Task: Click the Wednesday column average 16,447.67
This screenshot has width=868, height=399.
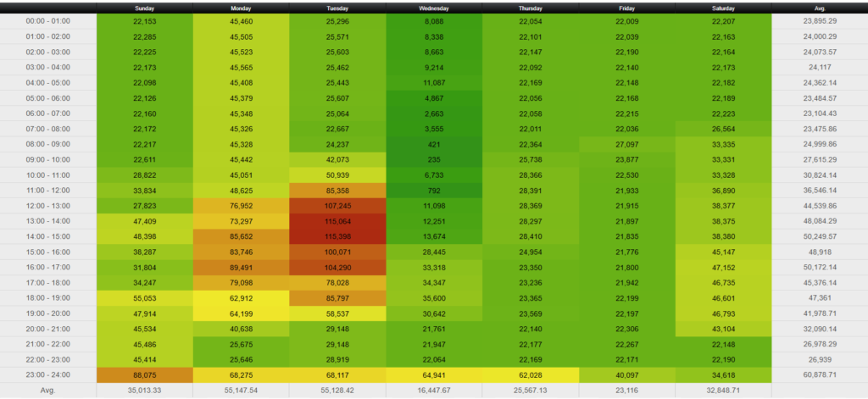Action: 434,391
